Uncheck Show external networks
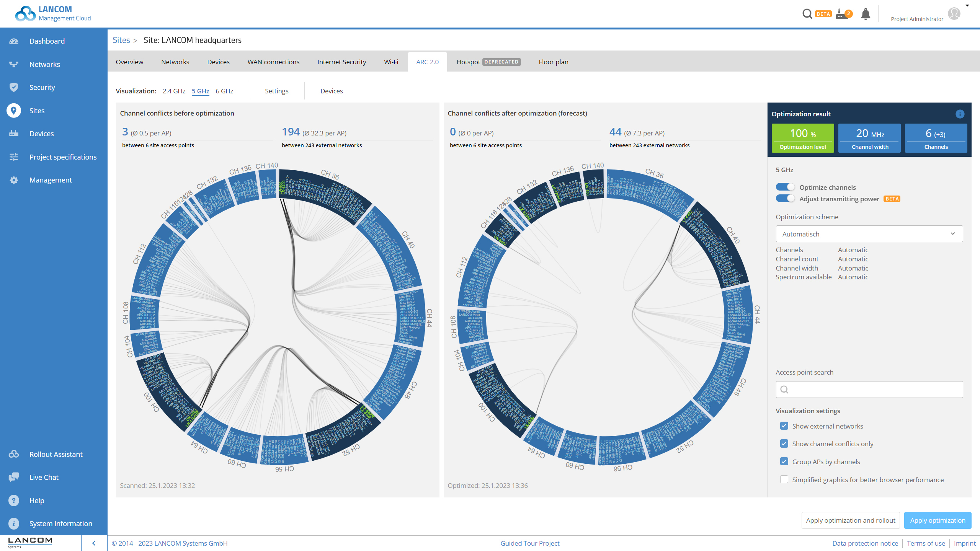This screenshot has height=551, width=980. point(784,426)
